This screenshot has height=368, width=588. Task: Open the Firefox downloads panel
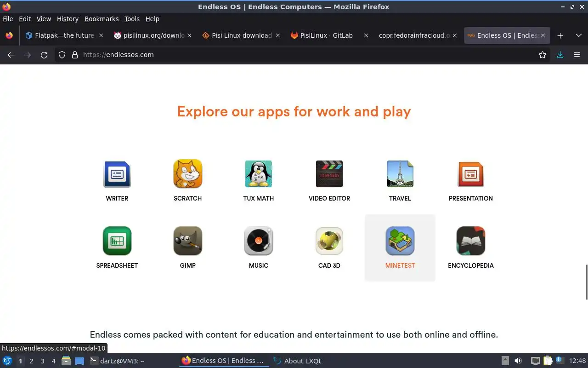tap(560, 55)
